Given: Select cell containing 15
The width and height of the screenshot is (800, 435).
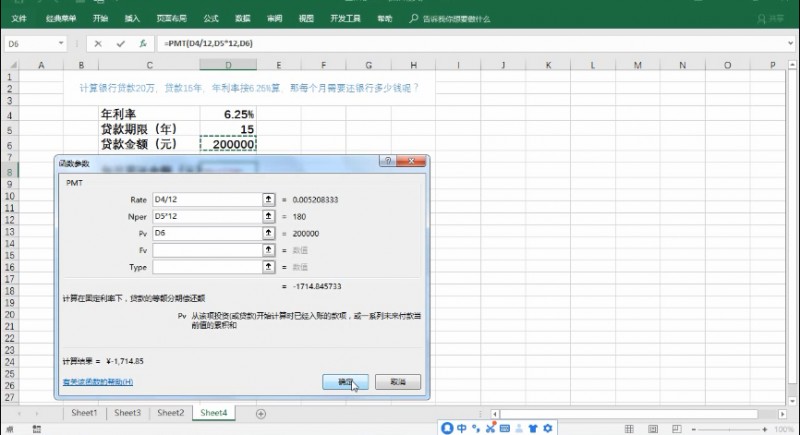Looking at the screenshot, I should tap(228, 129).
